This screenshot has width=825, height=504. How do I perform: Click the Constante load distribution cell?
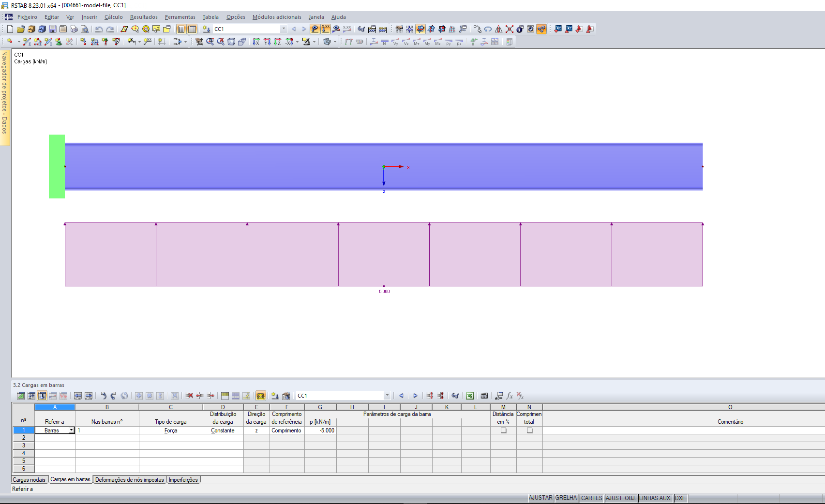pyautogui.click(x=223, y=430)
